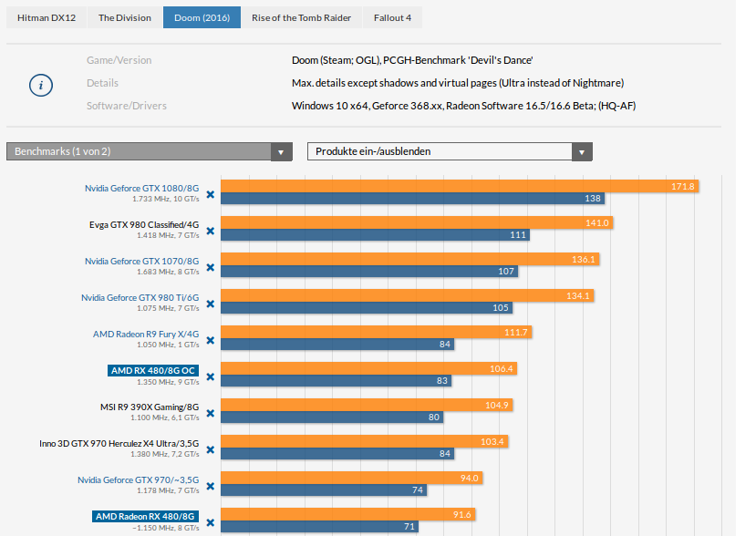Image resolution: width=756 pixels, height=536 pixels.
Task: Click orange 94.0 bar for GTX 970
Action: coord(352,478)
